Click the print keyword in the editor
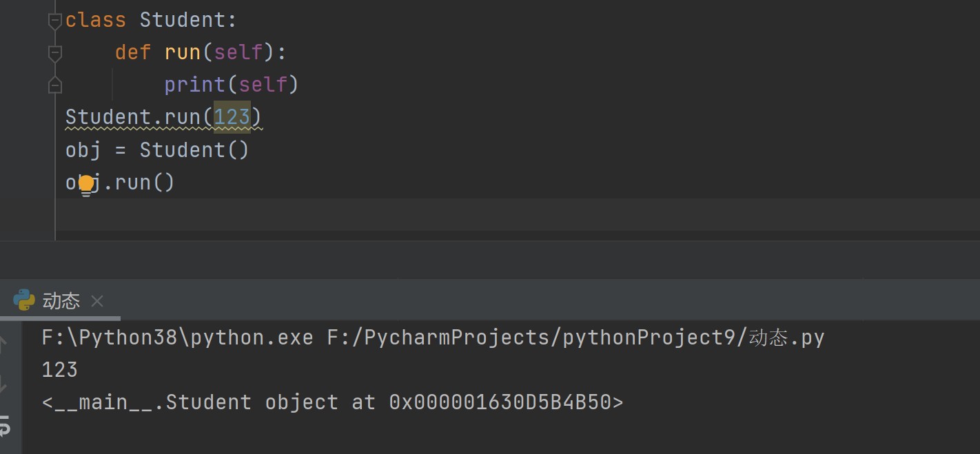The image size is (980, 454). (x=195, y=85)
